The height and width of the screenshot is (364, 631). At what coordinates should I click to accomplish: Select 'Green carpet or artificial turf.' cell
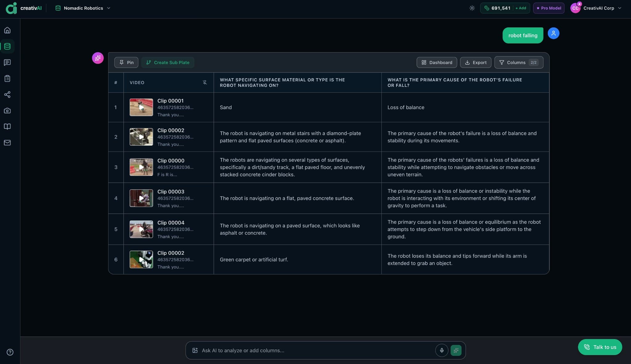297,260
